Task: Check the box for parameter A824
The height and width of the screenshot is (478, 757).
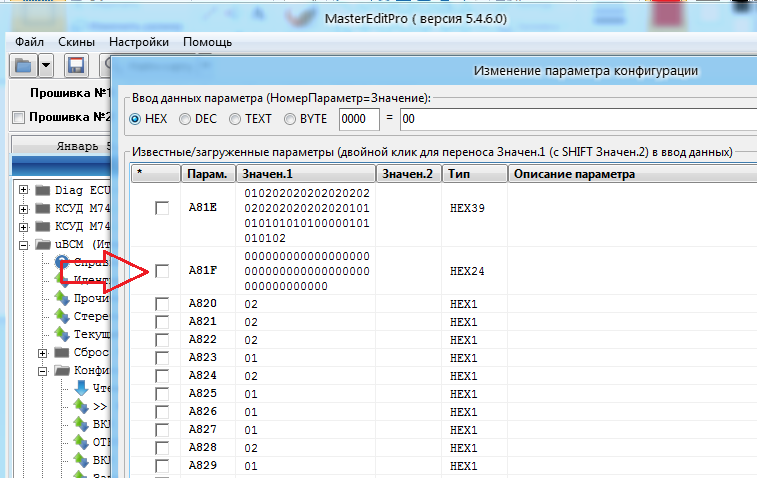Action: click(162, 375)
